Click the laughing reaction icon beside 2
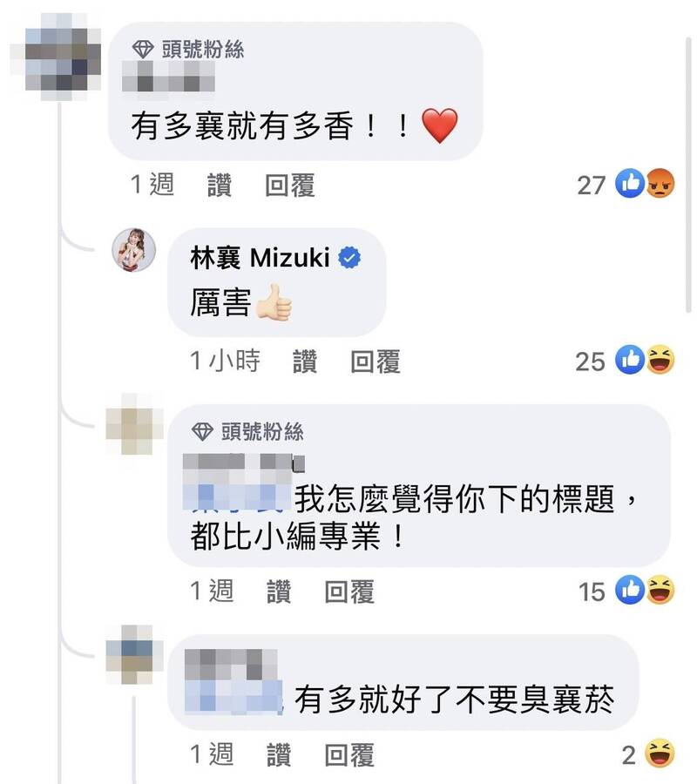Viewport: 697px width, 784px height. point(660,753)
